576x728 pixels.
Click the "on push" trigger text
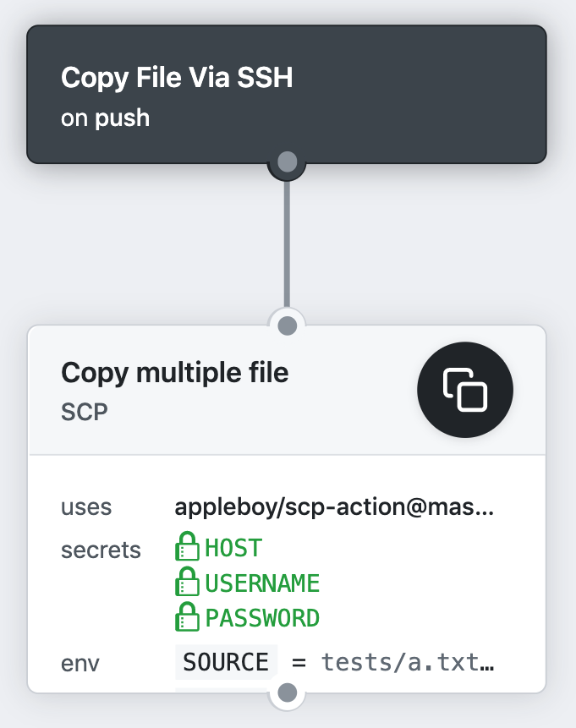pyautogui.click(x=105, y=118)
